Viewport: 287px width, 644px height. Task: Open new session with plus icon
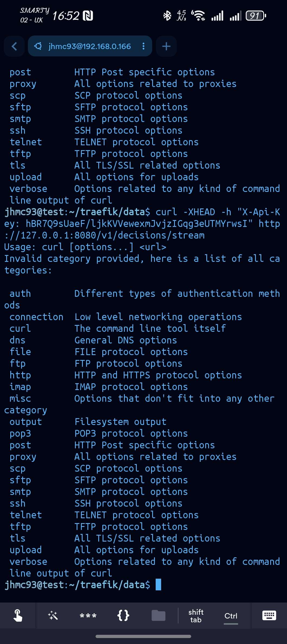click(x=166, y=46)
